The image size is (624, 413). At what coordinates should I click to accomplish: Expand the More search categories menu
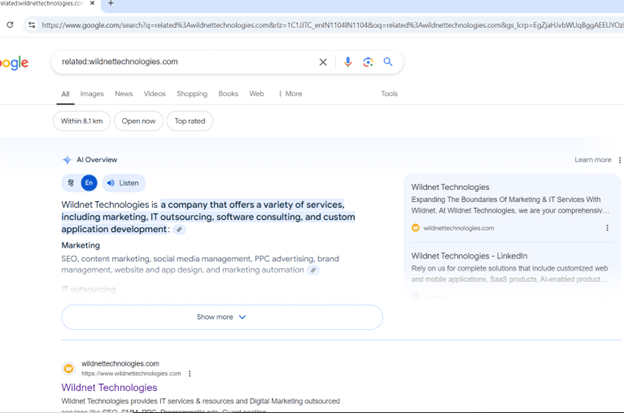pyautogui.click(x=291, y=94)
